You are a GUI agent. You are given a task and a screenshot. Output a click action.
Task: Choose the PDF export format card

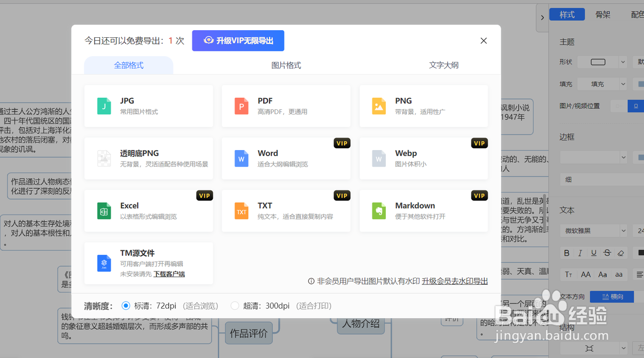(286, 106)
